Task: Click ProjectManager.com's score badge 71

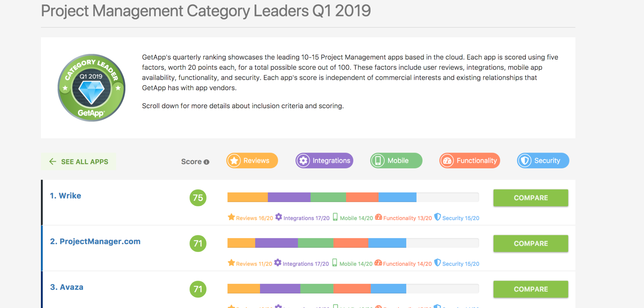Action: click(198, 243)
